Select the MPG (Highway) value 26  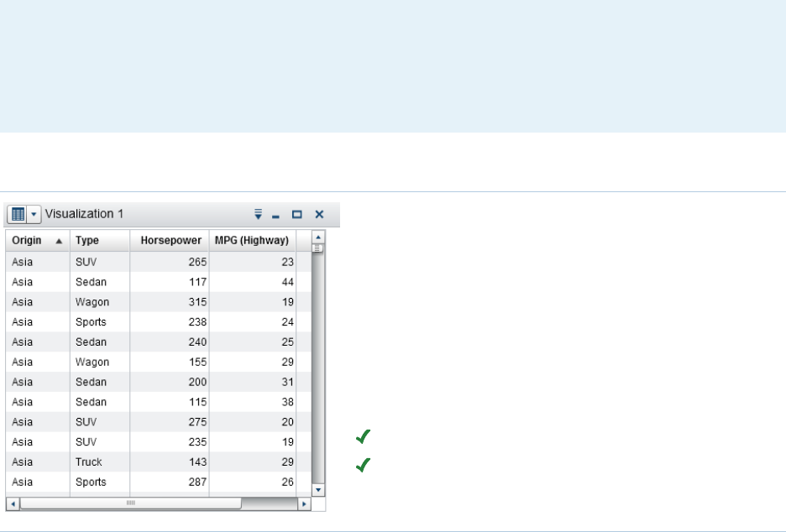pos(288,482)
